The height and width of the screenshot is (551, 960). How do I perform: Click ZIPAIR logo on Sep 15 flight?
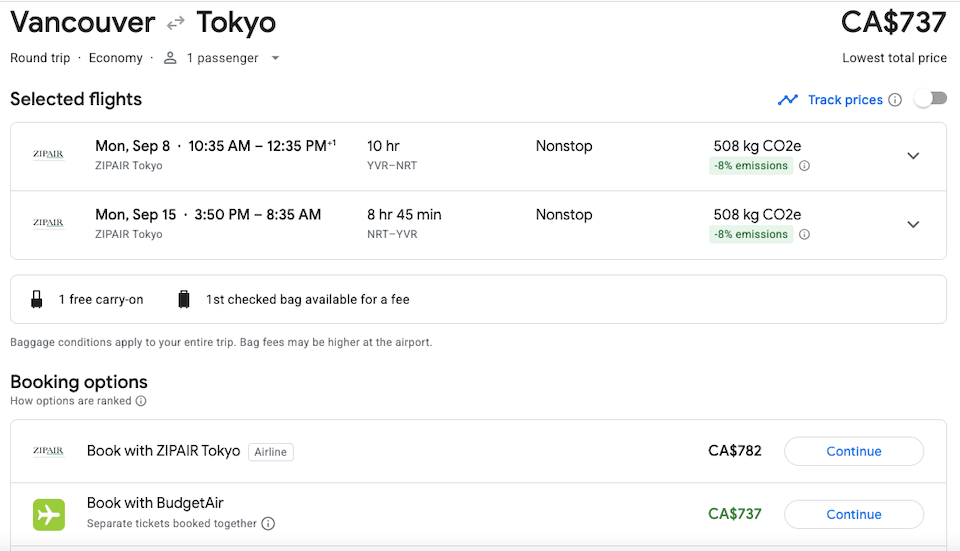pyautogui.click(x=48, y=223)
